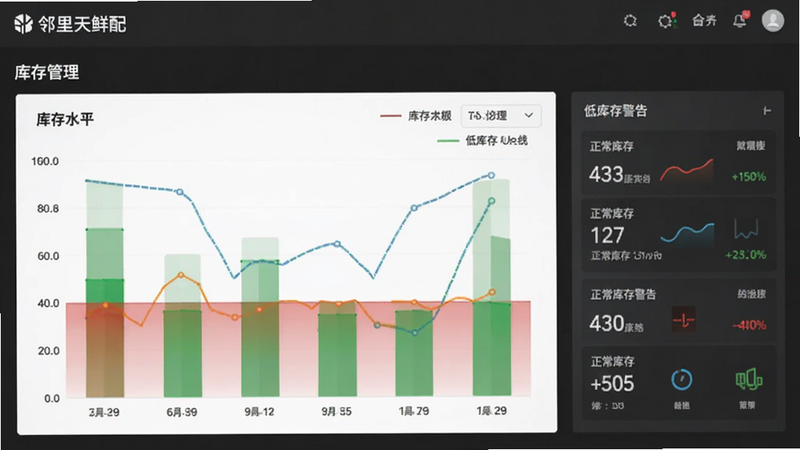Image resolution: width=800 pixels, height=450 pixels.
Task: Click the header menu text next to bell
Action: pos(704,21)
